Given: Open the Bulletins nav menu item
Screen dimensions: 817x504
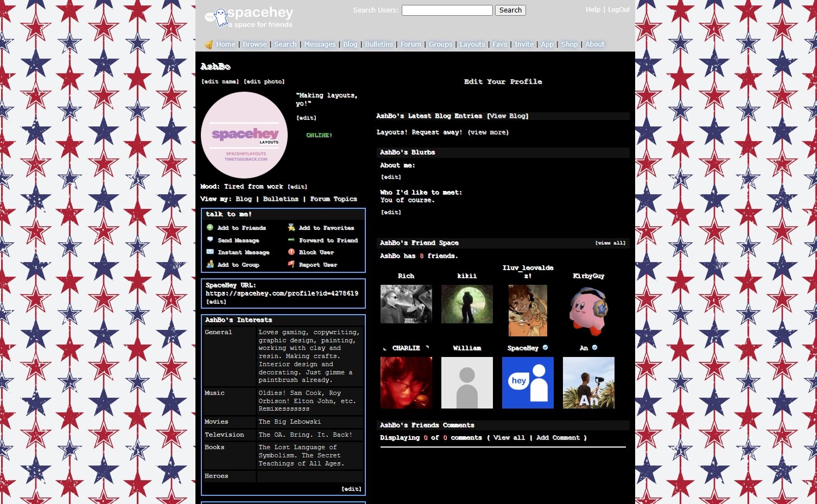Looking at the screenshot, I should pyautogui.click(x=378, y=44).
